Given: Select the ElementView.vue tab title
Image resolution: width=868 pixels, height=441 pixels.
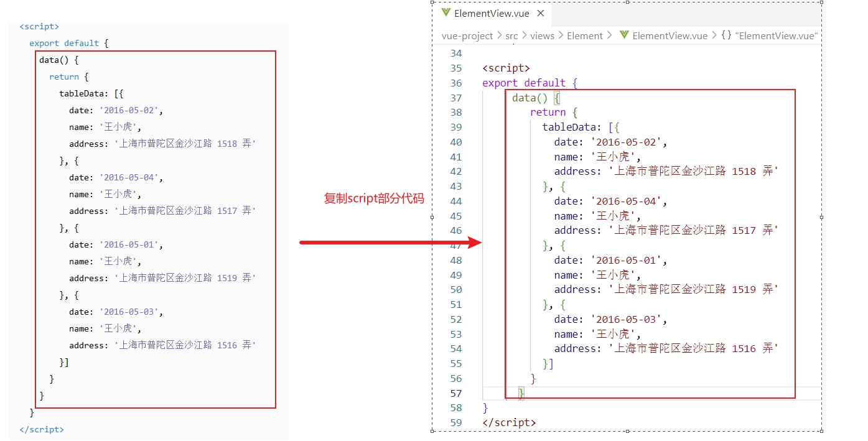Looking at the screenshot, I should pos(491,13).
